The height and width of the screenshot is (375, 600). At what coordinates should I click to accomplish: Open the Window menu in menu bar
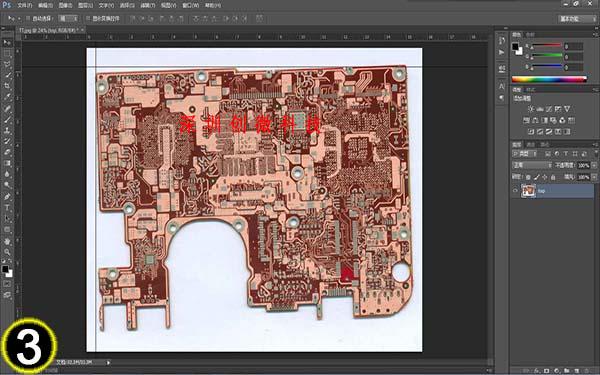click(190, 5)
